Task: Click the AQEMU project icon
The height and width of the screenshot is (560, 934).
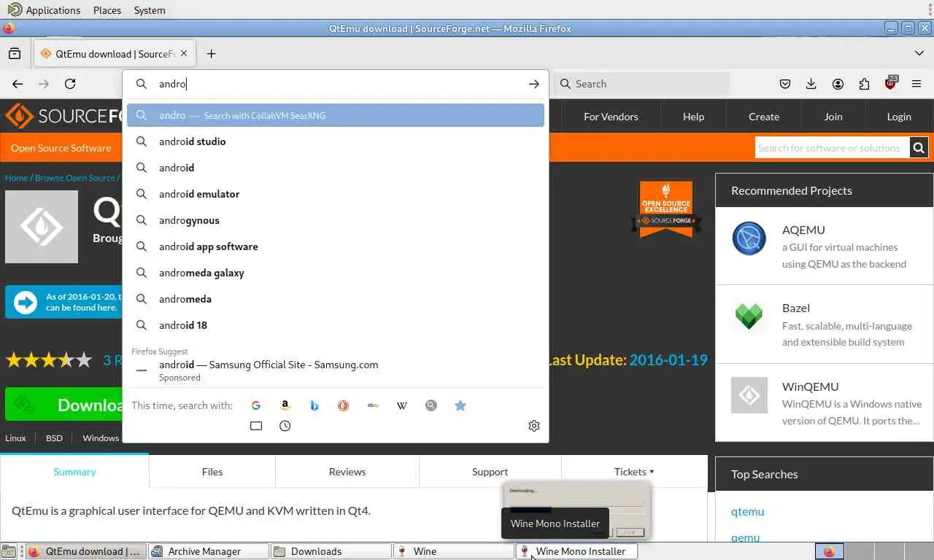Action: coord(749,239)
